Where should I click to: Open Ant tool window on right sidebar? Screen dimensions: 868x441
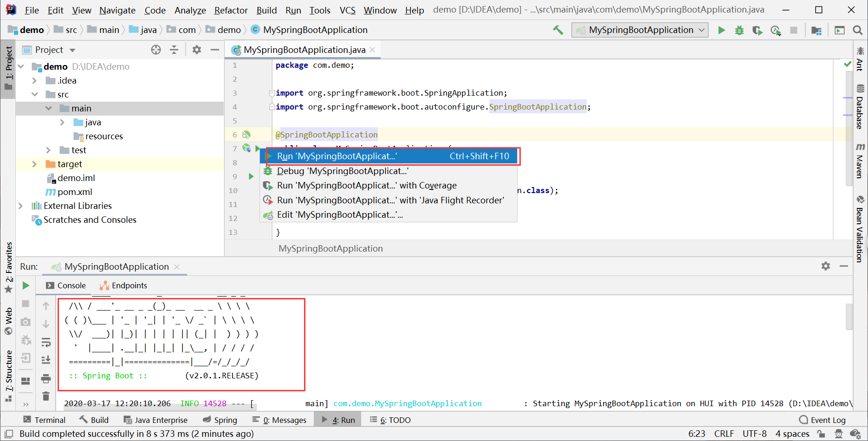[x=860, y=59]
